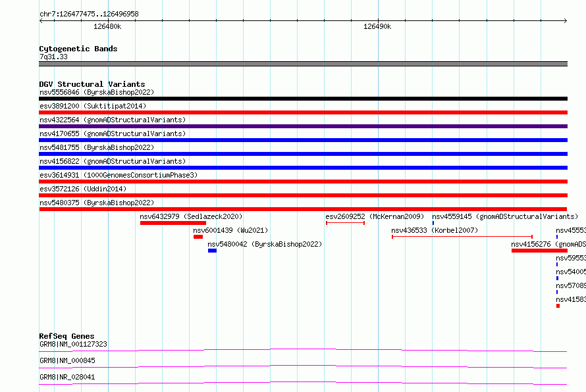Click the blue nsv5481755 variant bar
586x392 pixels.
click(303, 154)
